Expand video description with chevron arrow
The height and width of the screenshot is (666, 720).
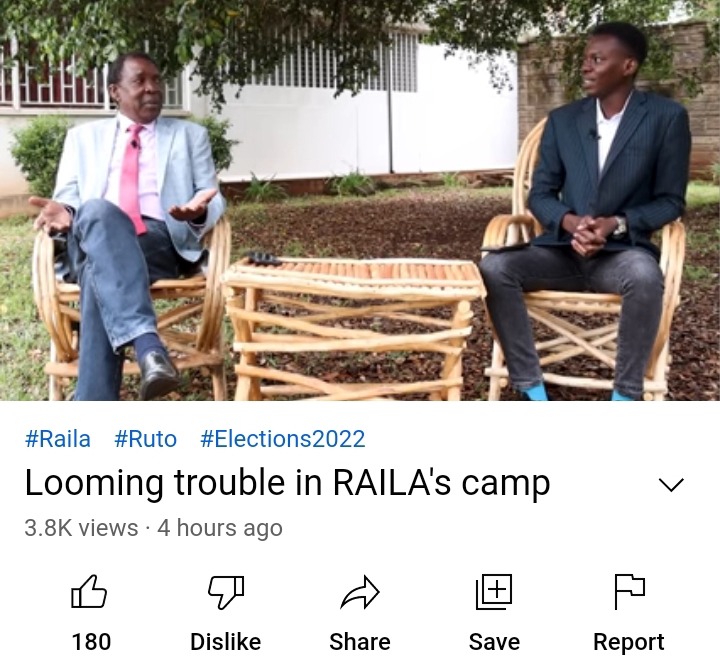(671, 485)
